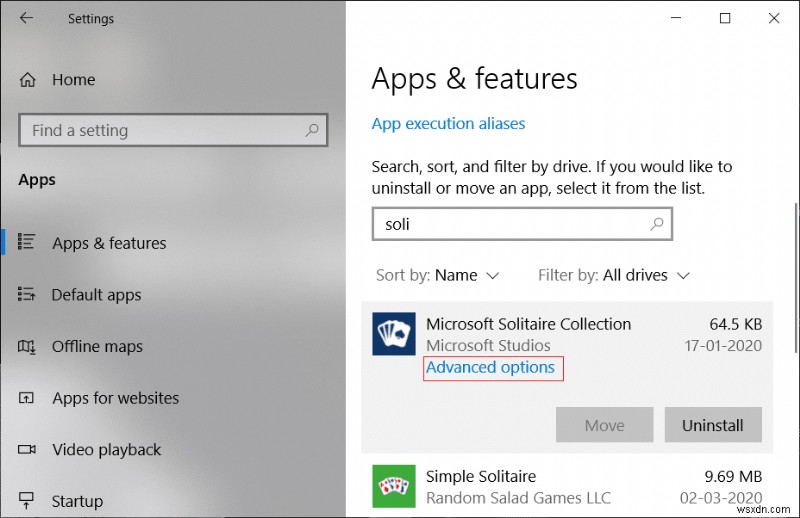Open the App execution aliases link
This screenshot has height=518, width=800.
pyautogui.click(x=448, y=124)
